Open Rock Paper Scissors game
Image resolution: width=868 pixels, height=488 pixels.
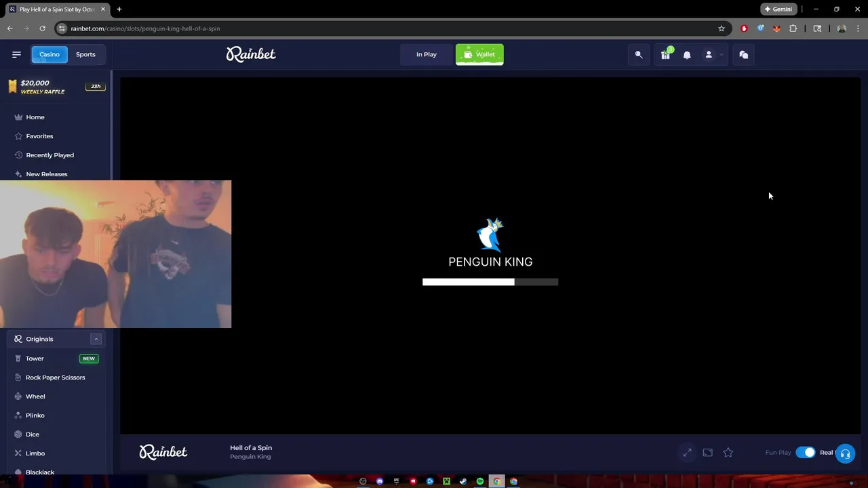tap(56, 378)
